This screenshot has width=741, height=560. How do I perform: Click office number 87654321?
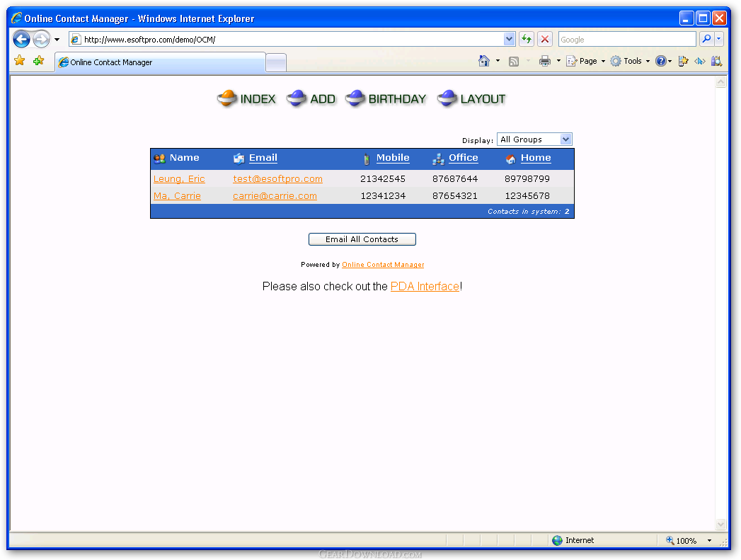tap(455, 196)
